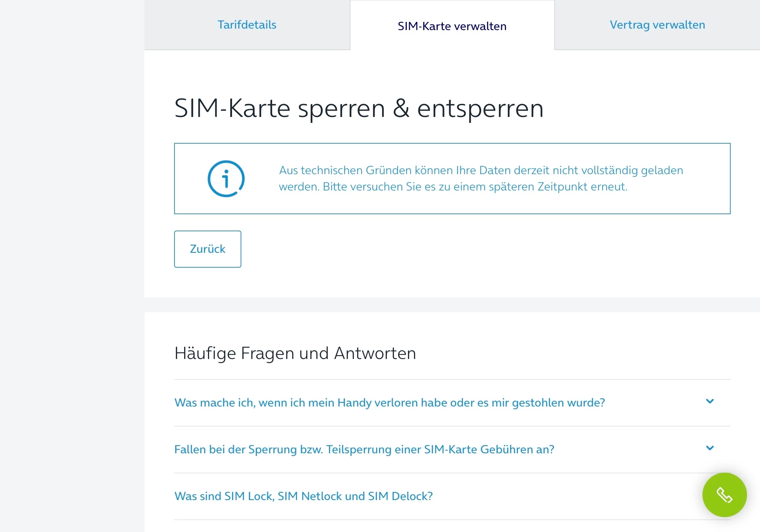Screen dimensions: 760x532
Task: Click the empty gray margin at left
Action: 71,260
